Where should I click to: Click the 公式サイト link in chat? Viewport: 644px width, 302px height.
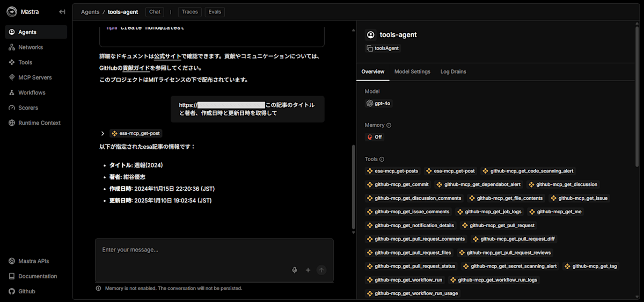pyautogui.click(x=167, y=56)
